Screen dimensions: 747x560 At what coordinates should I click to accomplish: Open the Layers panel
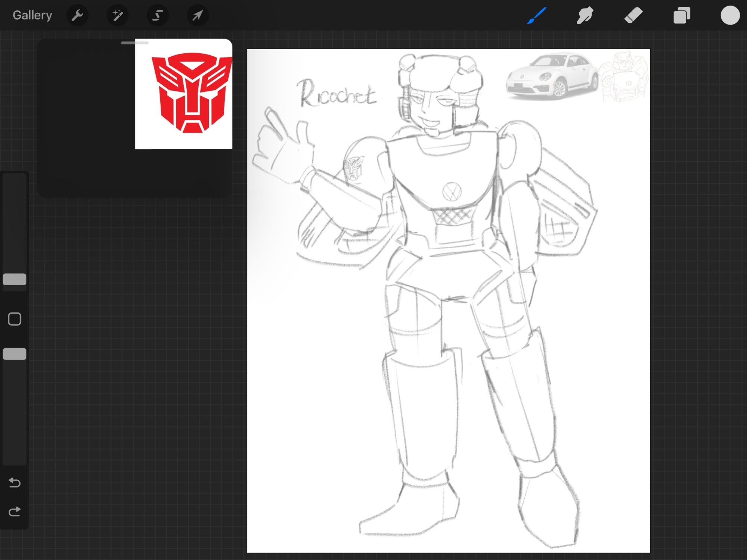pyautogui.click(x=682, y=15)
